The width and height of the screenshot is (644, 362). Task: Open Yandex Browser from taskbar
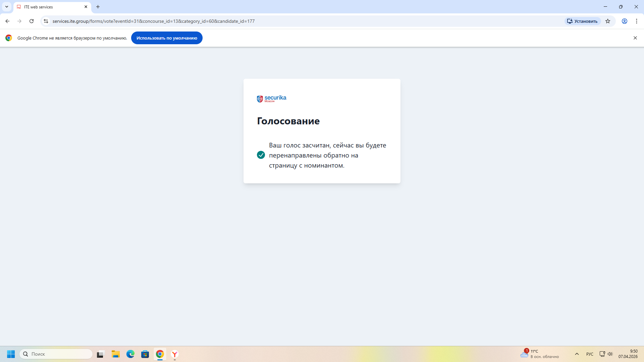click(175, 354)
